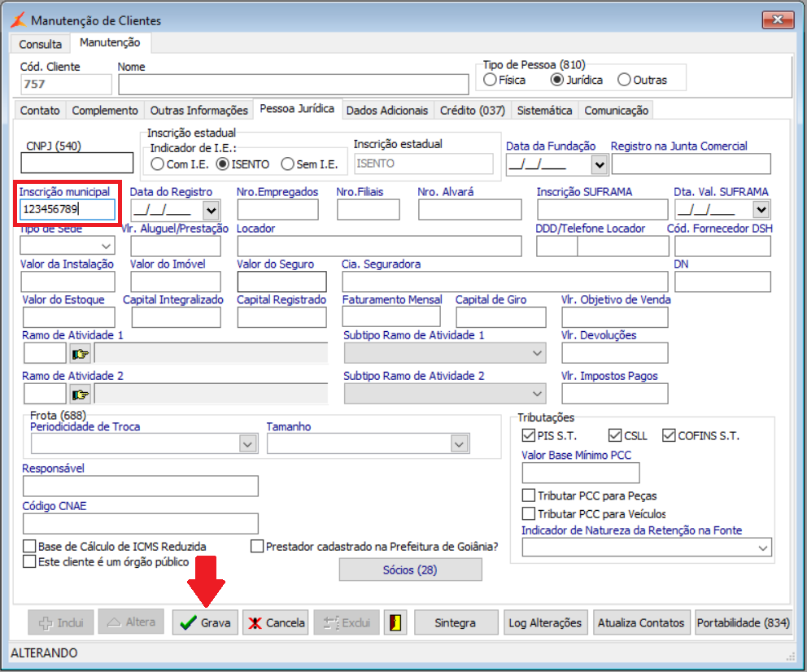Expand Subtipo Ramo de Atividade 2 dropdown
Viewport: 807px width, 672px height.
pyautogui.click(x=537, y=394)
